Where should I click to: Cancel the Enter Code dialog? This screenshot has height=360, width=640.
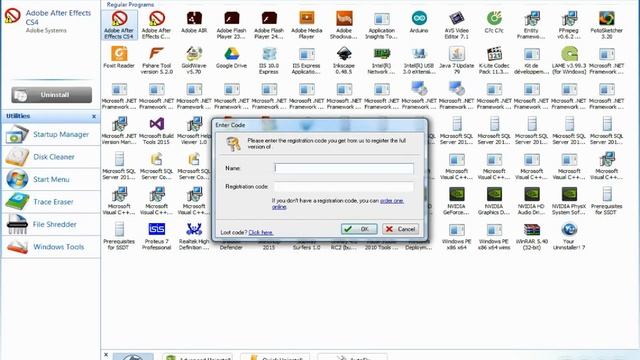400,229
